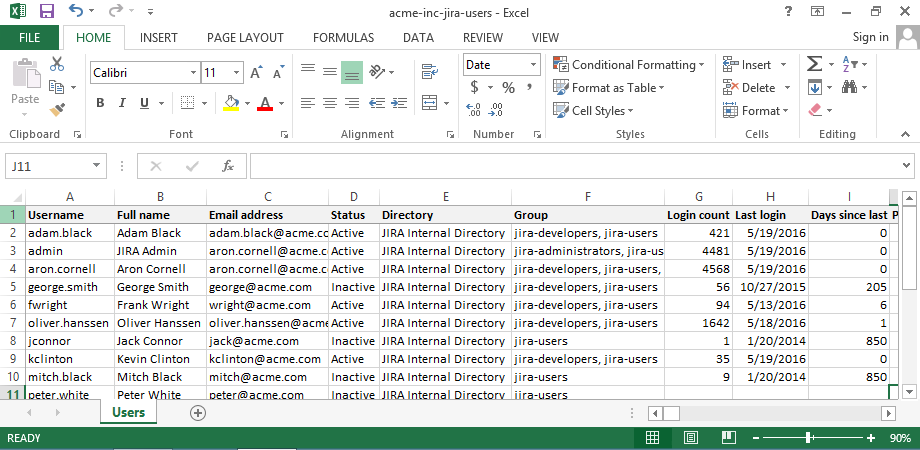The width and height of the screenshot is (920, 450).
Task: Select the Users sheet tab
Action: 128,412
